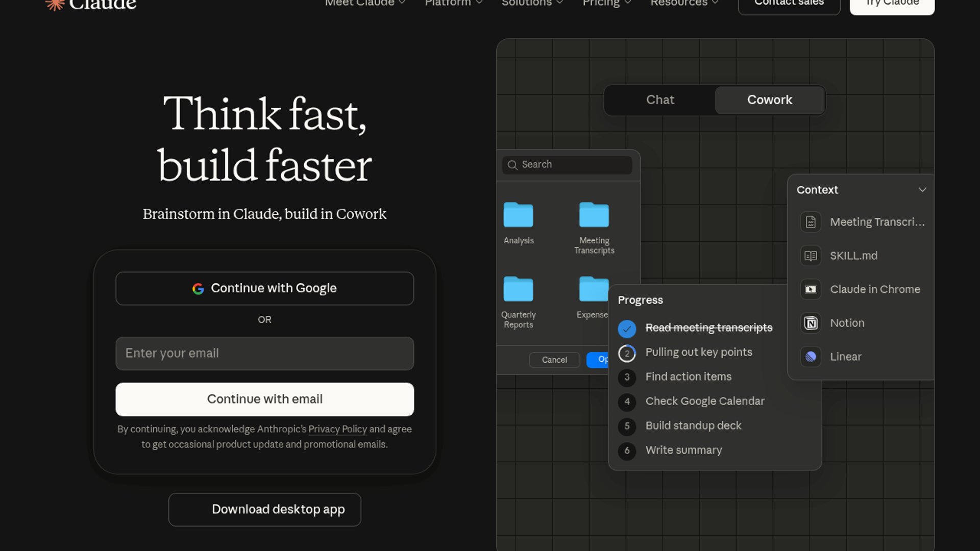Image resolution: width=980 pixels, height=551 pixels.
Task: Open the Quarterly Reports folder
Action: (x=518, y=289)
